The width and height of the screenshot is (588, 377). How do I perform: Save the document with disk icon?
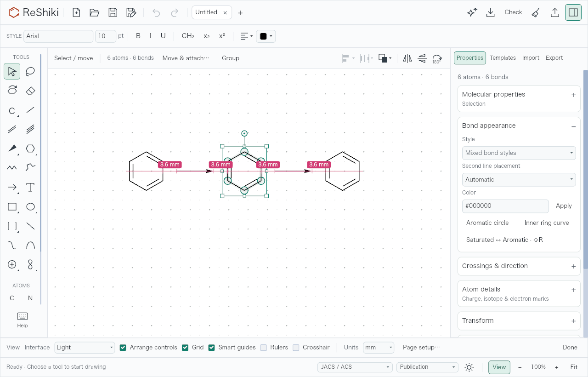pos(113,12)
